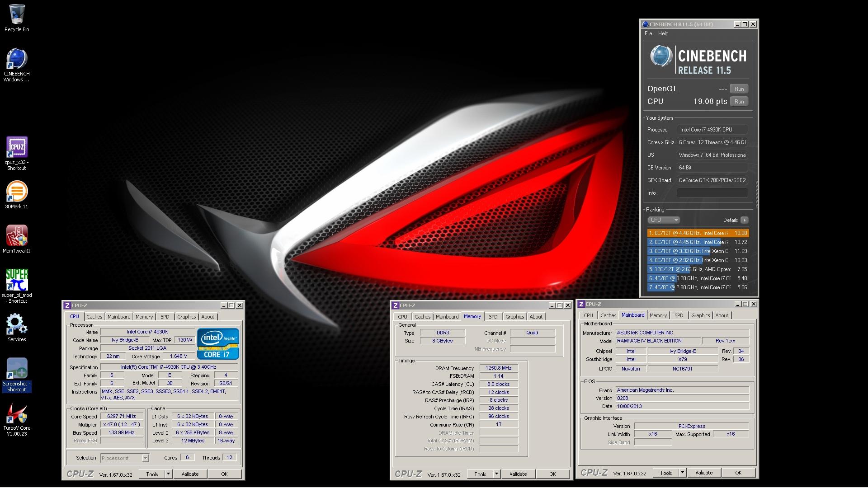This screenshot has width=868, height=488.
Task: Click the Intel Core i7 logo badge
Action: pyautogui.click(x=218, y=343)
